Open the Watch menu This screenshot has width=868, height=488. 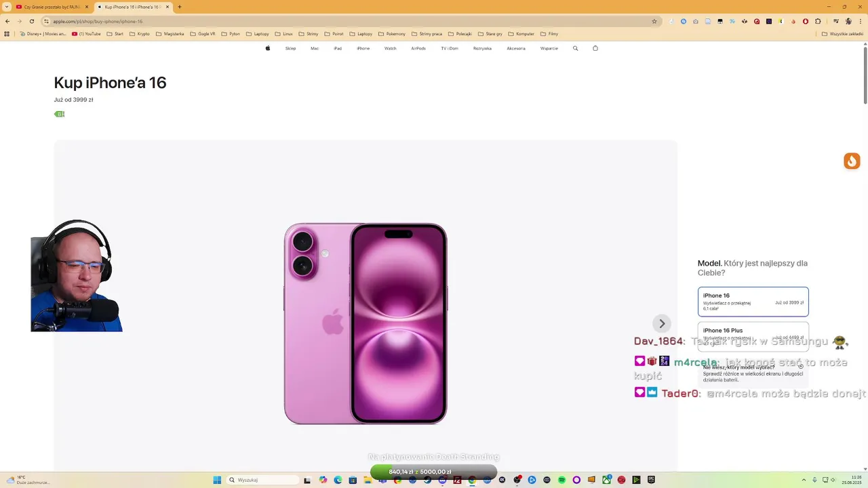(x=391, y=48)
